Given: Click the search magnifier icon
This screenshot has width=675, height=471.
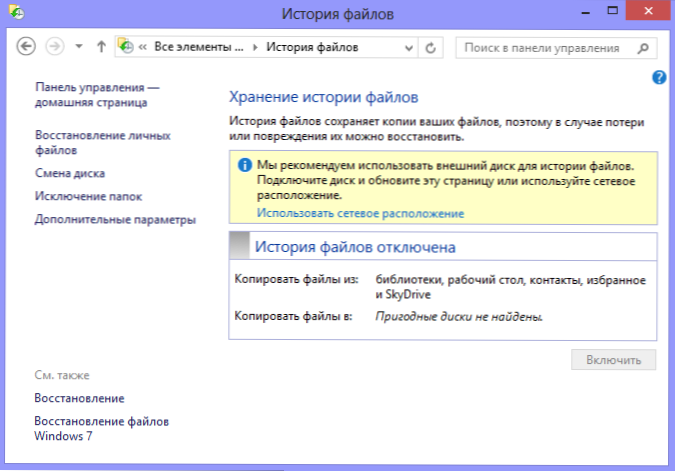Looking at the screenshot, I should (643, 48).
